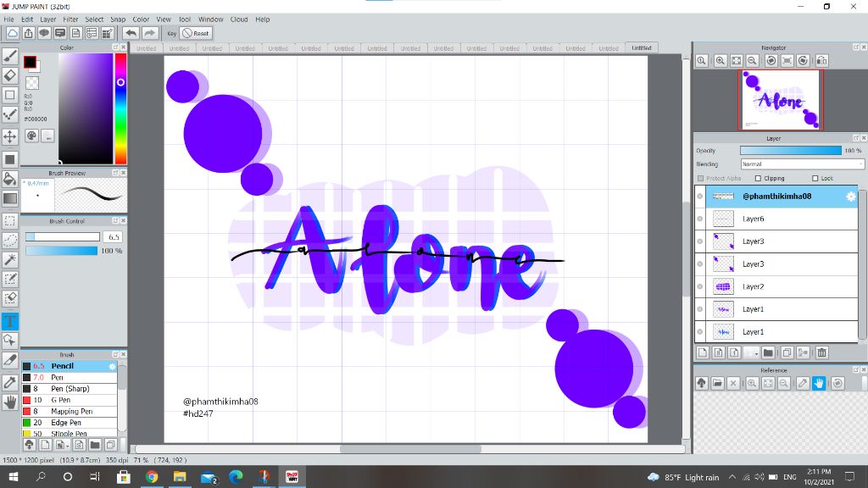
Task: Select the G Pen brush
Action: point(70,400)
